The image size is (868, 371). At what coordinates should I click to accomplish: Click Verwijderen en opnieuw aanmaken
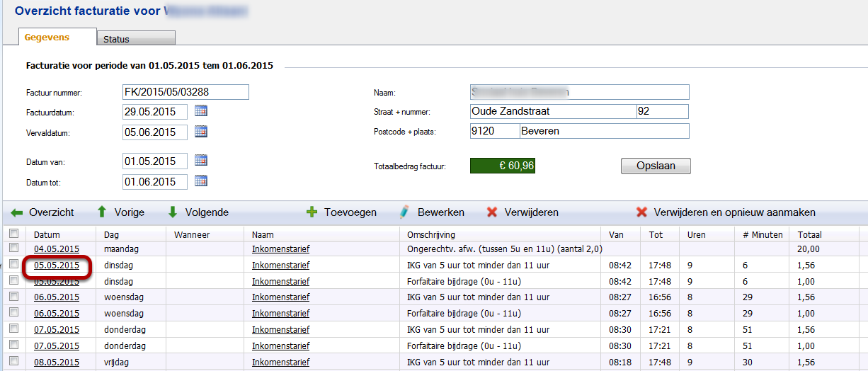tap(642, 212)
